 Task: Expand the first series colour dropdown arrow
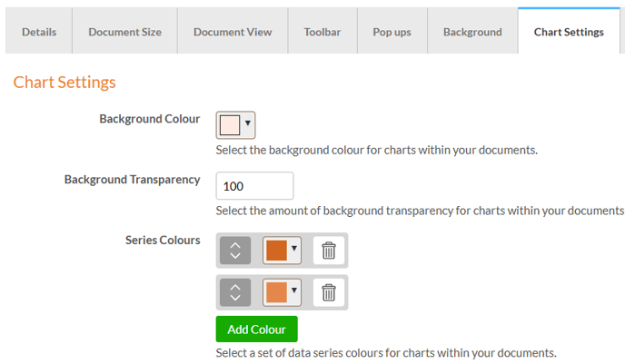[293, 250]
